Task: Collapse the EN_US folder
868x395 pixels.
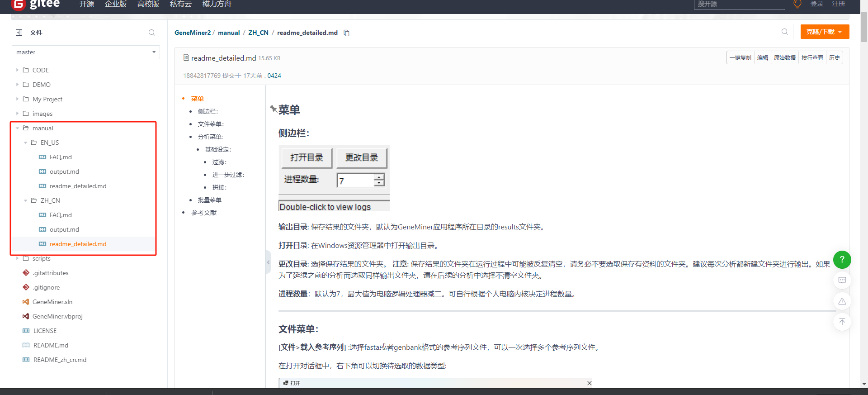Action: (x=25, y=143)
